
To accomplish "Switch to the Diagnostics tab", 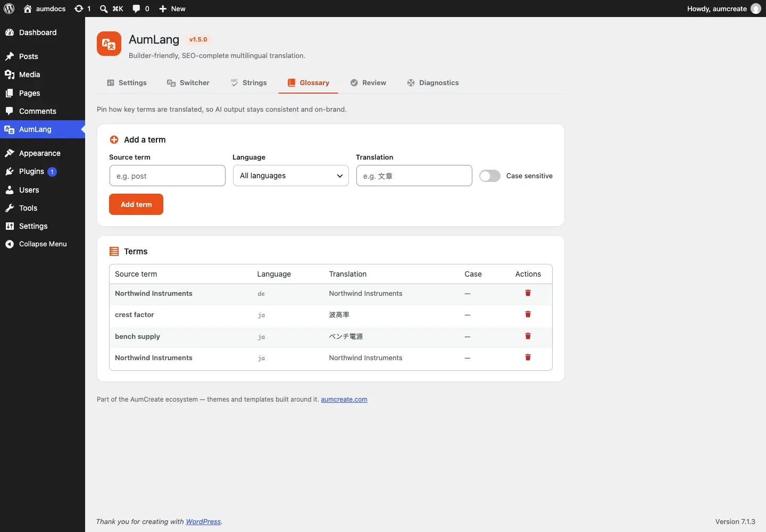I will pos(433,82).
